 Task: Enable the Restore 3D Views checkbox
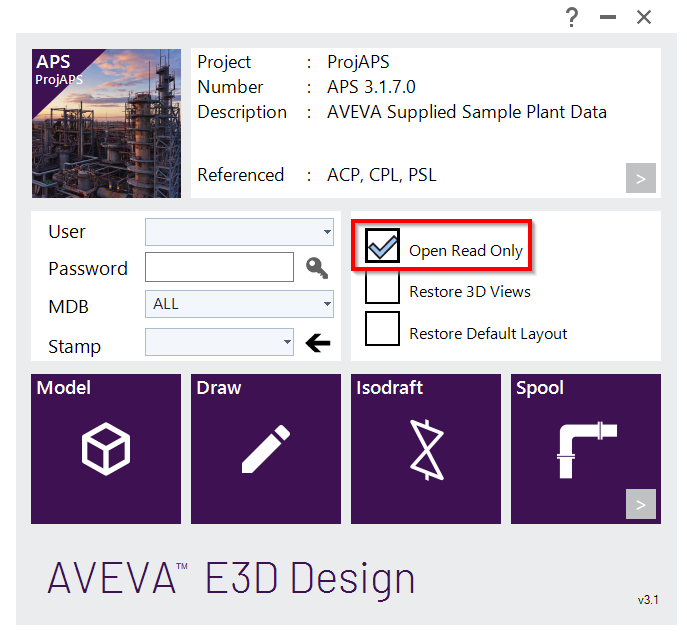click(x=382, y=287)
